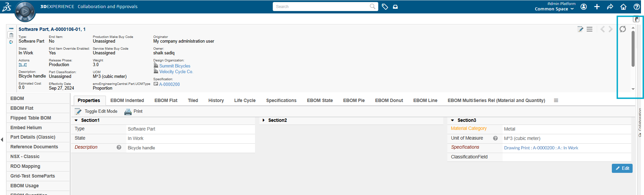Collapse header with blue minus icon
The image size is (644, 195).
(11, 29)
